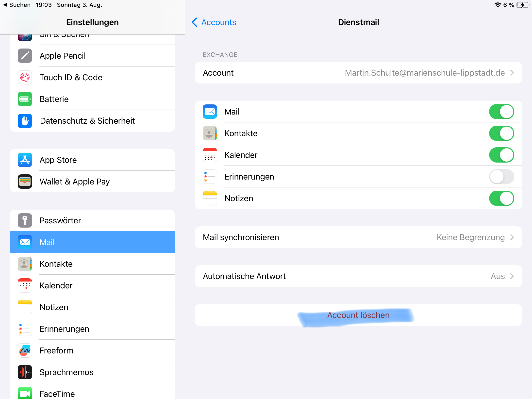Select Freeform in the settings list

(92, 350)
